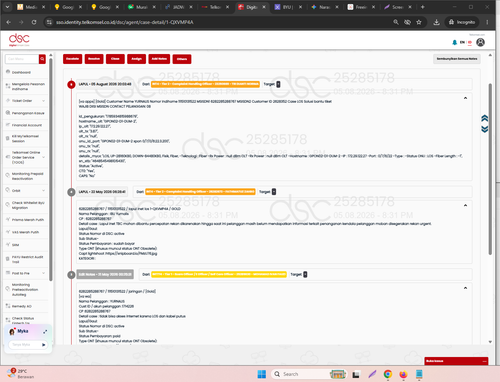
Task: Bookmark this page with star icon
Action: 419,22
